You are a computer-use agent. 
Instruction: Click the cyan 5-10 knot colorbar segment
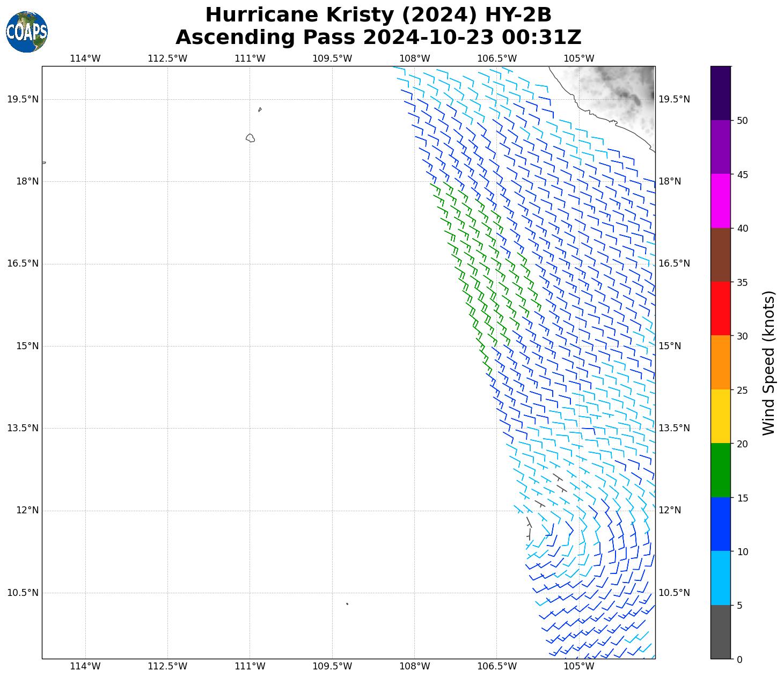coord(720,578)
